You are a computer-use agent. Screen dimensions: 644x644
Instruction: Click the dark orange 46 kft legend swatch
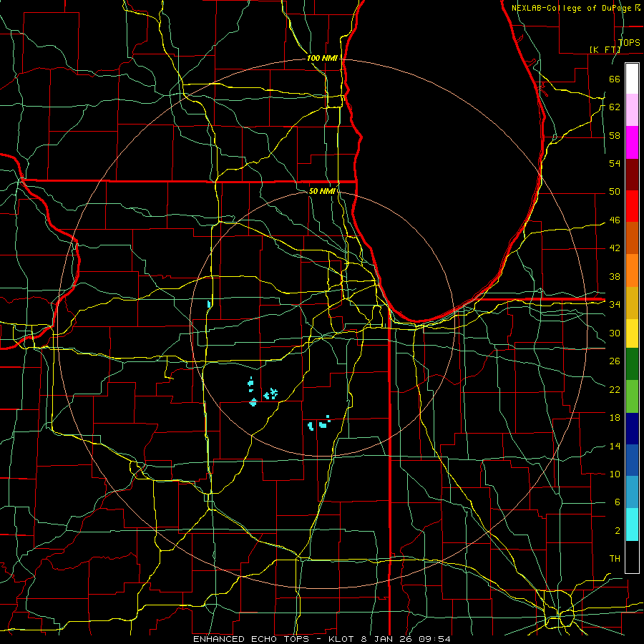(x=632, y=238)
